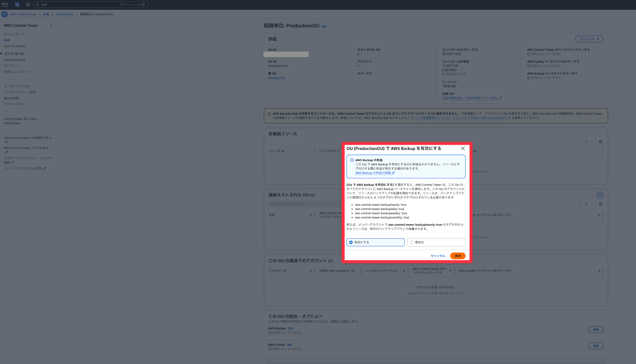Click キャンセル in the dialog
636x364 pixels.
point(438,256)
